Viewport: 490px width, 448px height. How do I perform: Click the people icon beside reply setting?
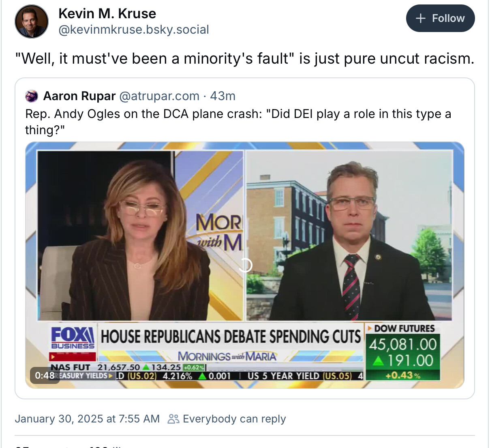point(173,419)
